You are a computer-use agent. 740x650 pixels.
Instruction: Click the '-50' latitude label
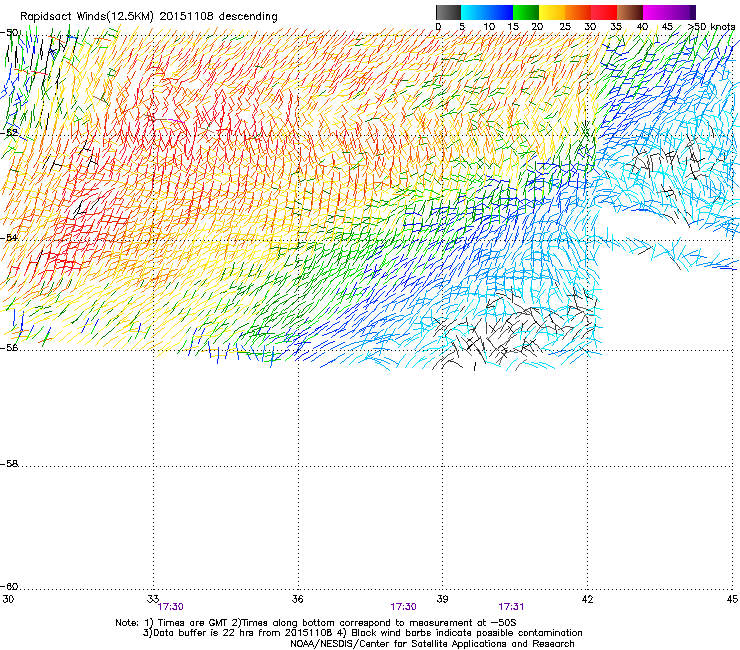coord(9,33)
